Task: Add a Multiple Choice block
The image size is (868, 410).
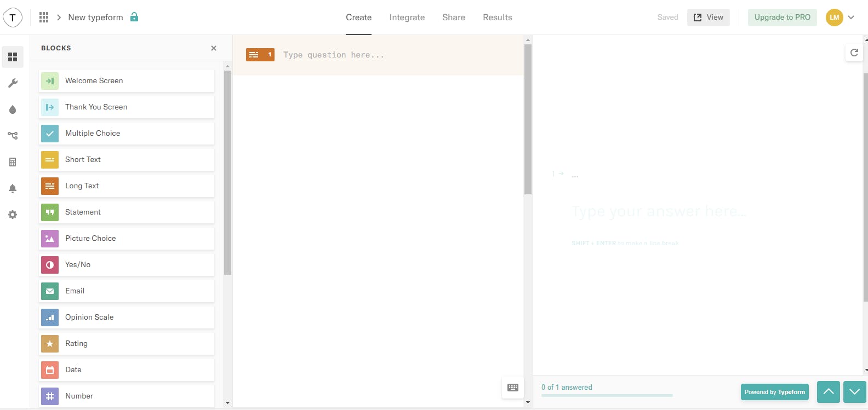Action: pyautogui.click(x=127, y=133)
